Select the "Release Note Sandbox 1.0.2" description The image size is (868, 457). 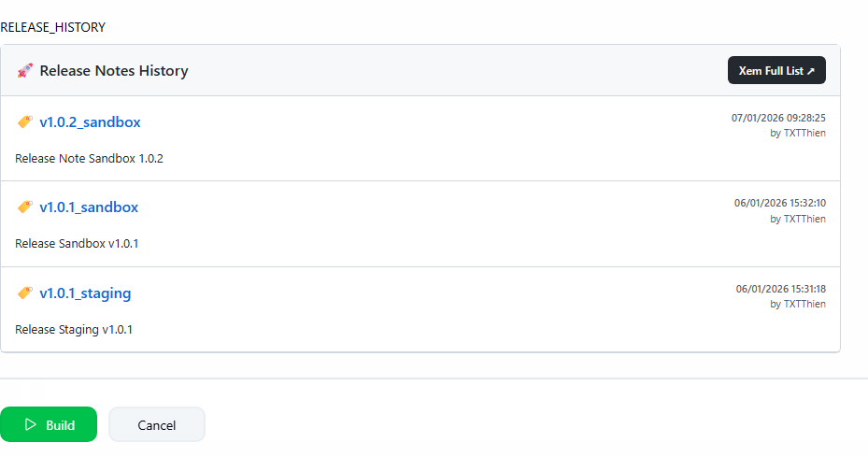pyautogui.click(x=89, y=158)
